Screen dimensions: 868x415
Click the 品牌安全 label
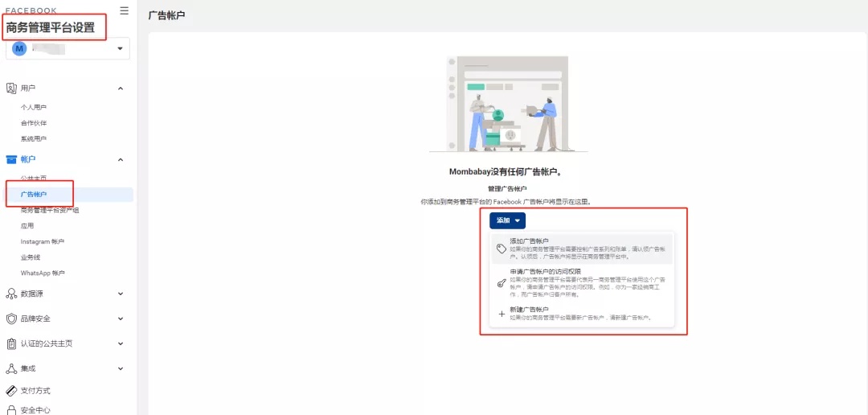[35, 319]
